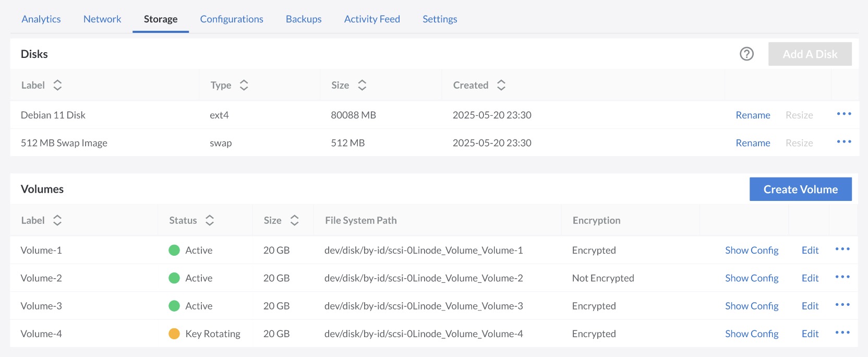Click the Create Volume button
Viewport: 868px width, 357px height.
point(800,189)
